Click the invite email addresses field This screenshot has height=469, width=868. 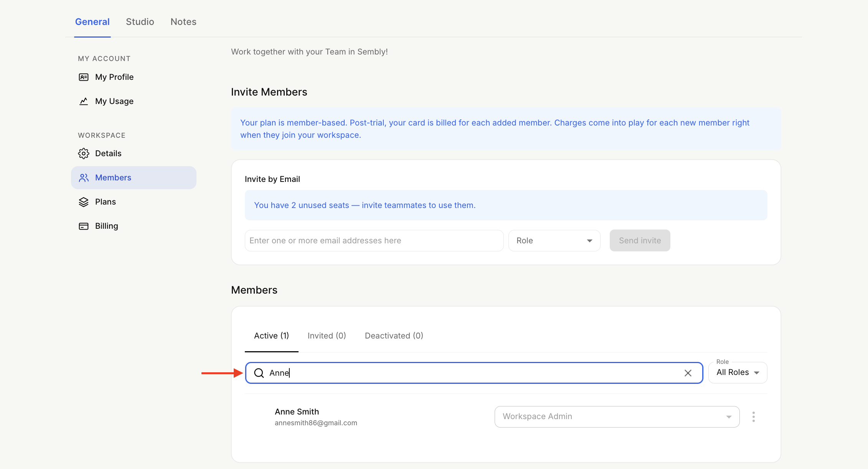[x=374, y=241]
